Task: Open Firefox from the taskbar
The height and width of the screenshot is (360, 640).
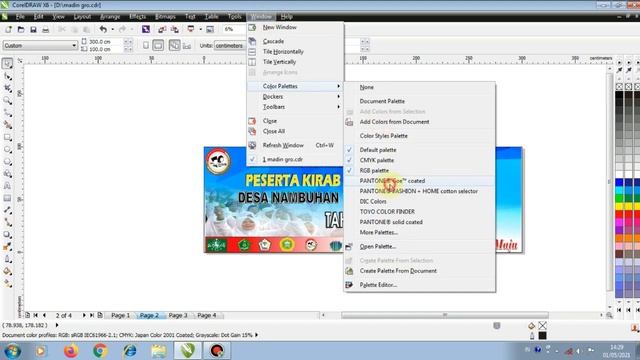Action: (71, 351)
